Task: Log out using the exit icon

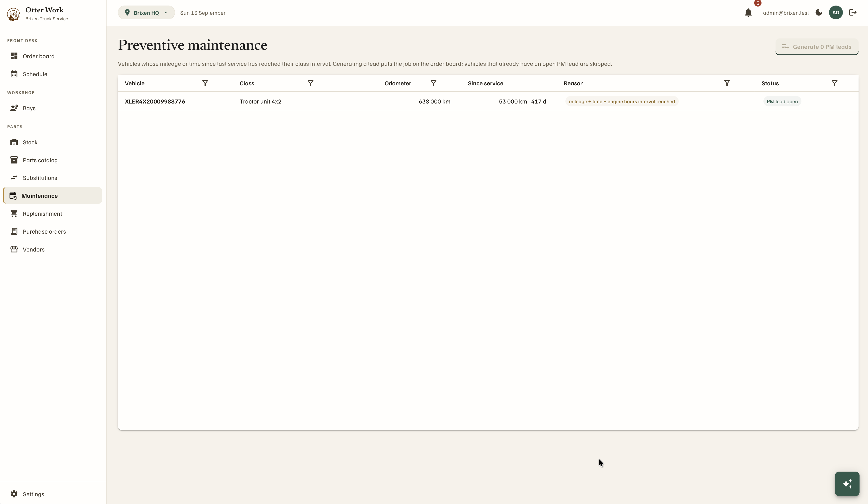Action: [x=853, y=13]
